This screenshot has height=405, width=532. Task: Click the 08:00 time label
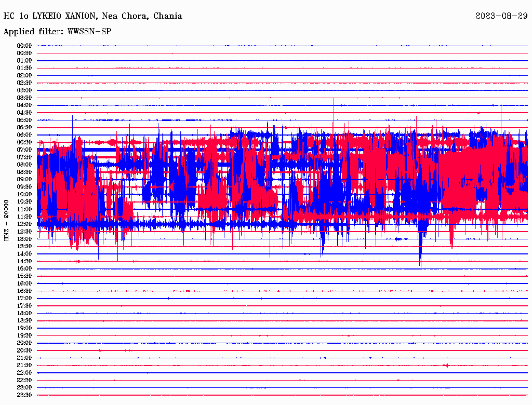coord(24,165)
